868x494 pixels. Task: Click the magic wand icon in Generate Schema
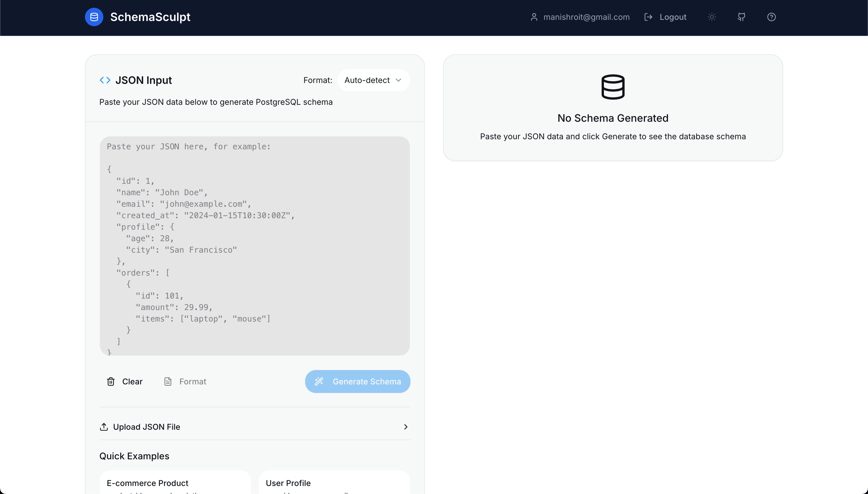pyautogui.click(x=319, y=381)
